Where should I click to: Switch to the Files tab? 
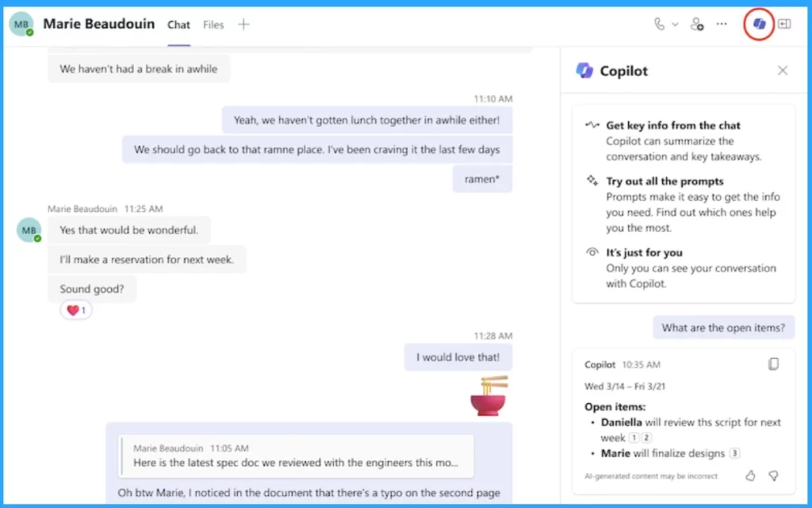pos(213,25)
